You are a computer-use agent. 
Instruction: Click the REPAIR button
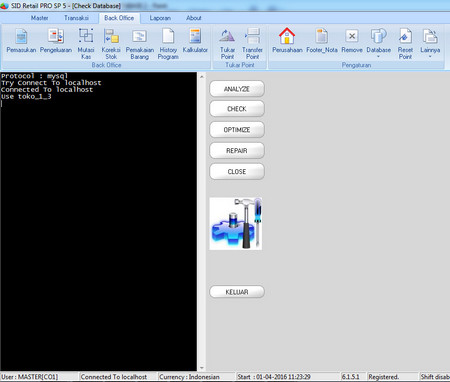[237, 151]
